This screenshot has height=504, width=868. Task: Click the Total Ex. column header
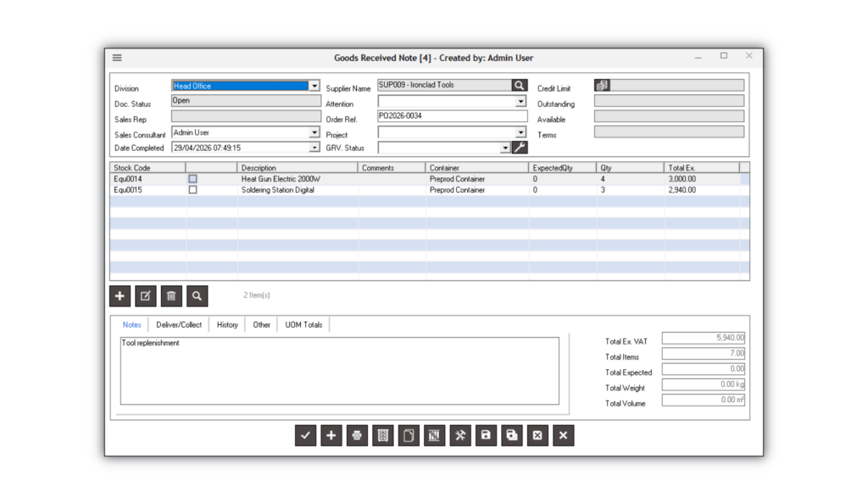coord(702,167)
